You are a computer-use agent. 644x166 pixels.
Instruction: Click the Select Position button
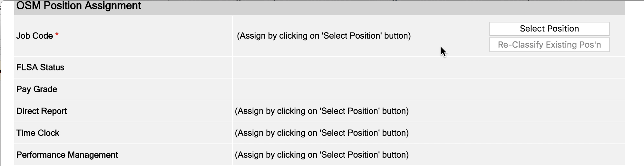pyautogui.click(x=549, y=29)
